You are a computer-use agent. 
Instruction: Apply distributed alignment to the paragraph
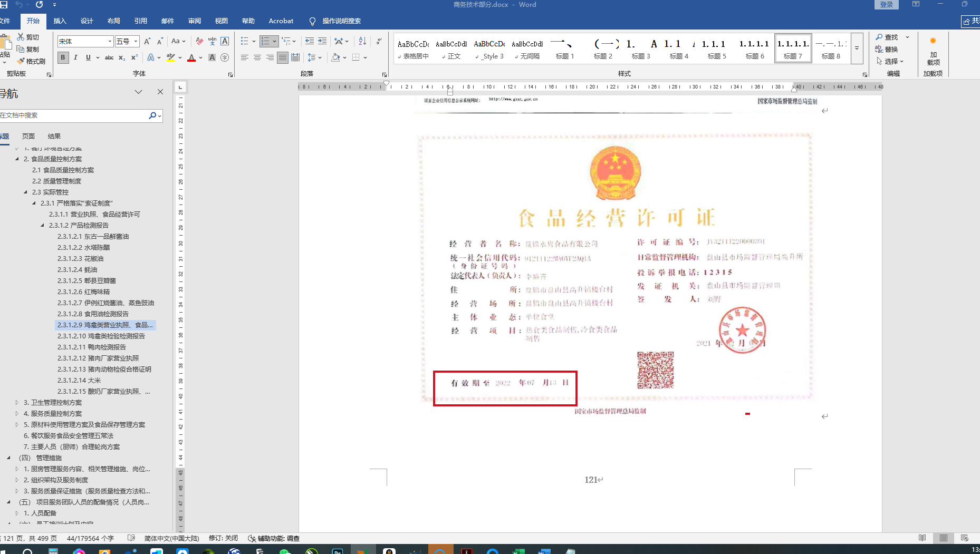(x=295, y=57)
